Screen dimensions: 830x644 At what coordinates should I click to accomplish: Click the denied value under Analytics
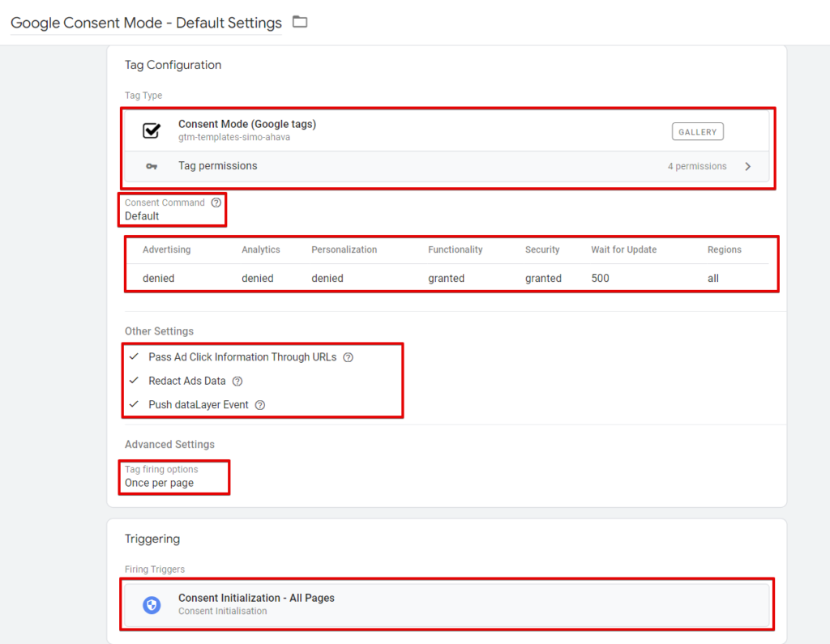point(257,279)
